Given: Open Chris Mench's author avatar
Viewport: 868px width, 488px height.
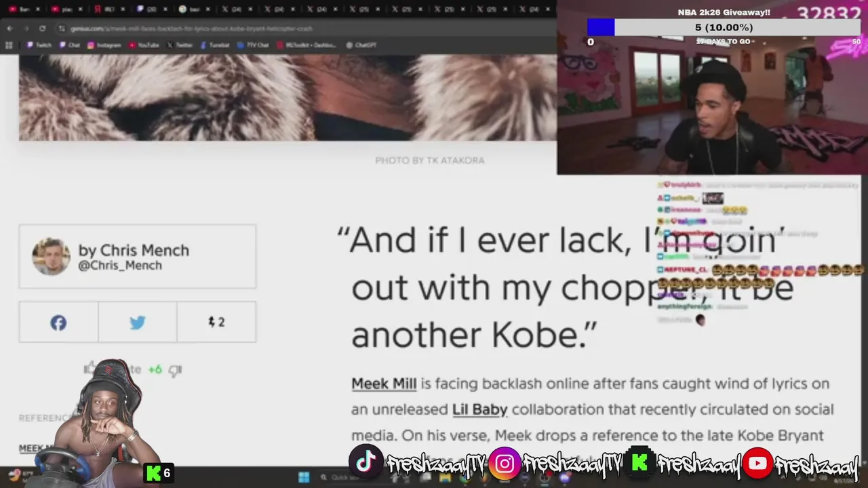Looking at the screenshot, I should pos(51,257).
